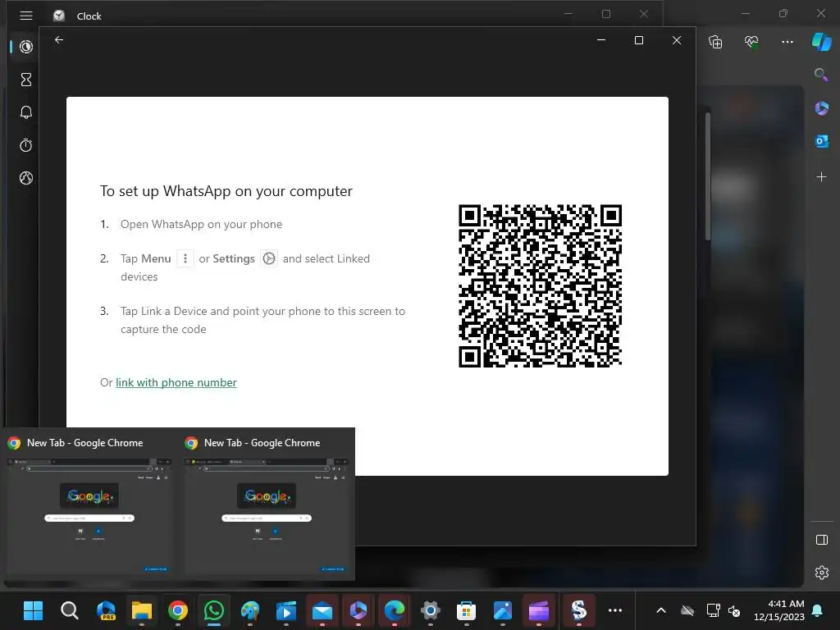The height and width of the screenshot is (630, 840).
Task: Open Edge sidebar settings gear
Action: point(821,573)
